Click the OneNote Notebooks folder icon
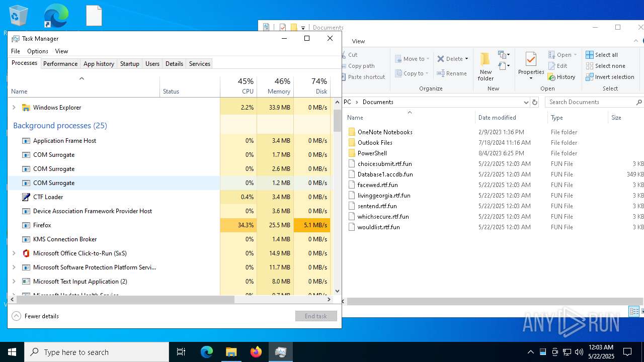The image size is (644, 362). [x=352, y=132]
